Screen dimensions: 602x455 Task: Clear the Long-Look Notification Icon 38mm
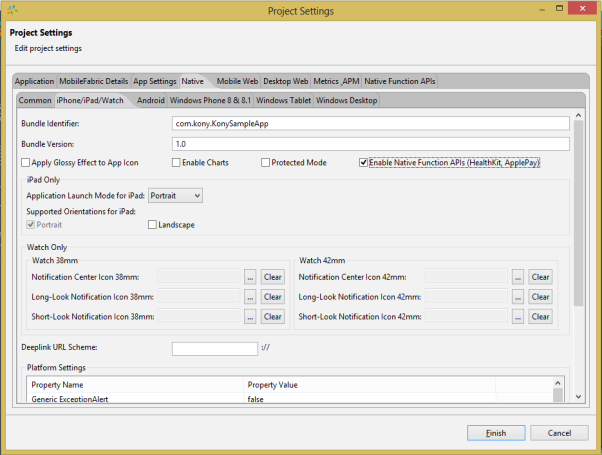273,297
